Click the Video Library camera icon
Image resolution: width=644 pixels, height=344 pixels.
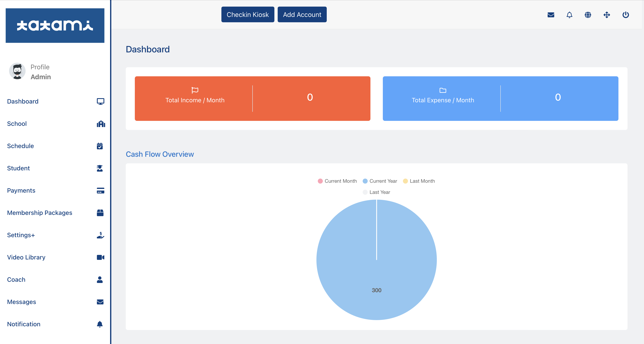(x=100, y=257)
